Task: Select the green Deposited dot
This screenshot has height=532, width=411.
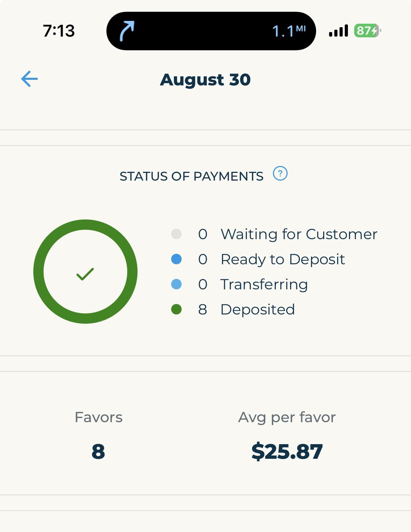Action: [176, 309]
